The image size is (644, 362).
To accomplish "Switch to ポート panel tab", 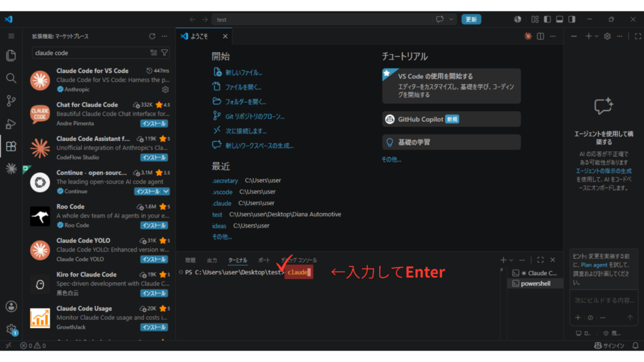I will 264,260.
